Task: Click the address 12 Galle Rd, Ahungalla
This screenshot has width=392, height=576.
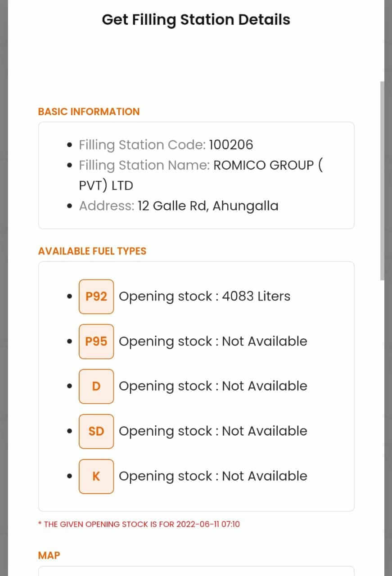Action: [208, 206]
